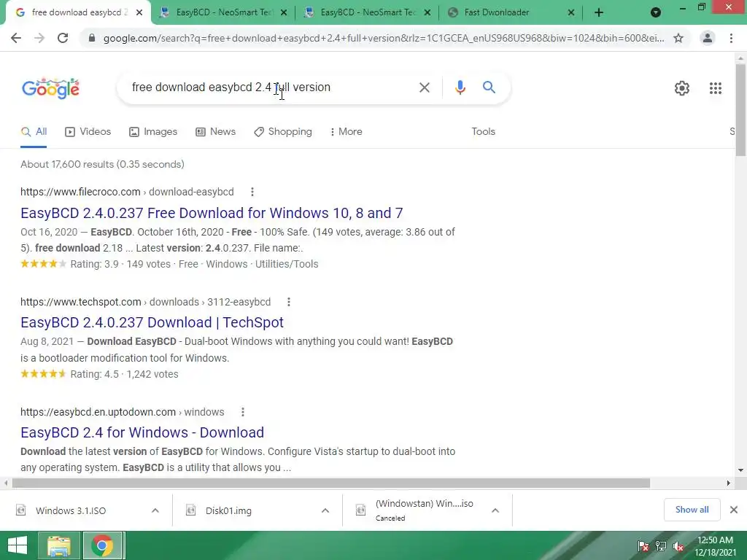Clear the search box text
747x560 pixels.
tap(424, 87)
